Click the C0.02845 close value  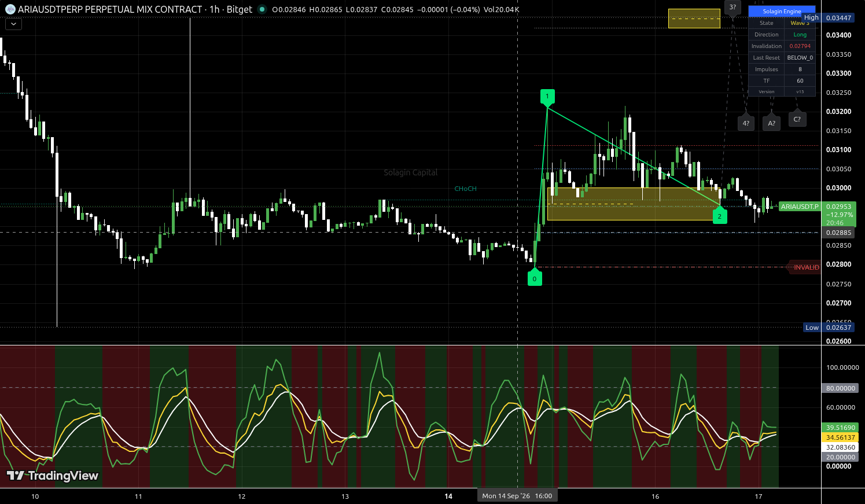pyautogui.click(x=397, y=9)
